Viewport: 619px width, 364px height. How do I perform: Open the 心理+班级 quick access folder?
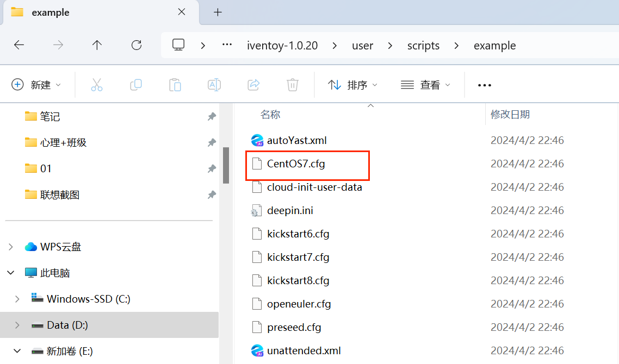click(x=63, y=142)
